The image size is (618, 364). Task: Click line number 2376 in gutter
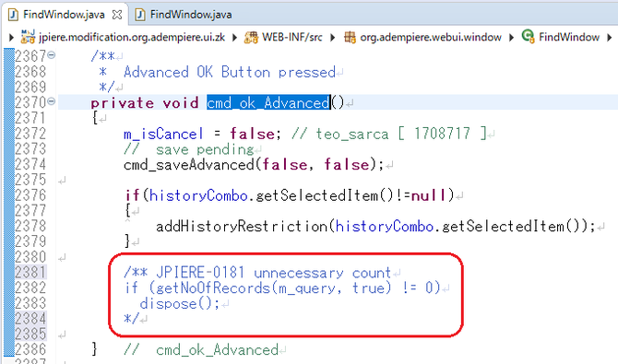[30, 195]
